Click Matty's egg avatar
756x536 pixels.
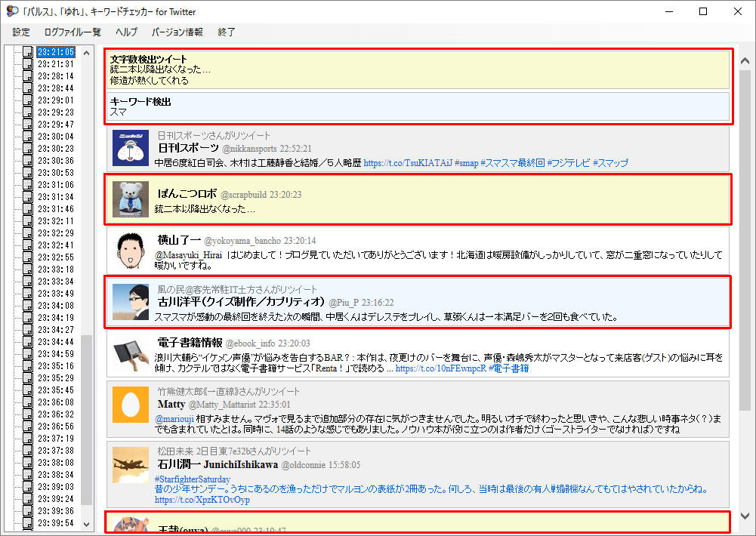coord(131,405)
